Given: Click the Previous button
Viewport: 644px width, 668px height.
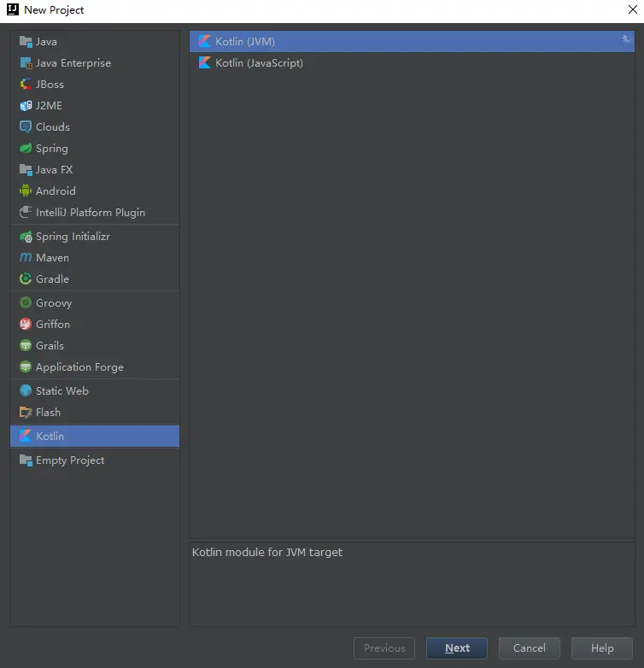Looking at the screenshot, I should pyautogui.click(x=384, y=648).
